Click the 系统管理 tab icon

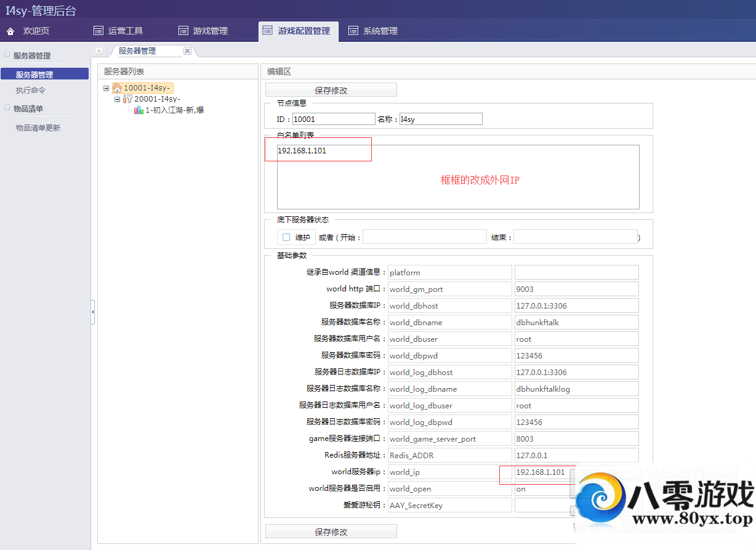click(353, 31)
